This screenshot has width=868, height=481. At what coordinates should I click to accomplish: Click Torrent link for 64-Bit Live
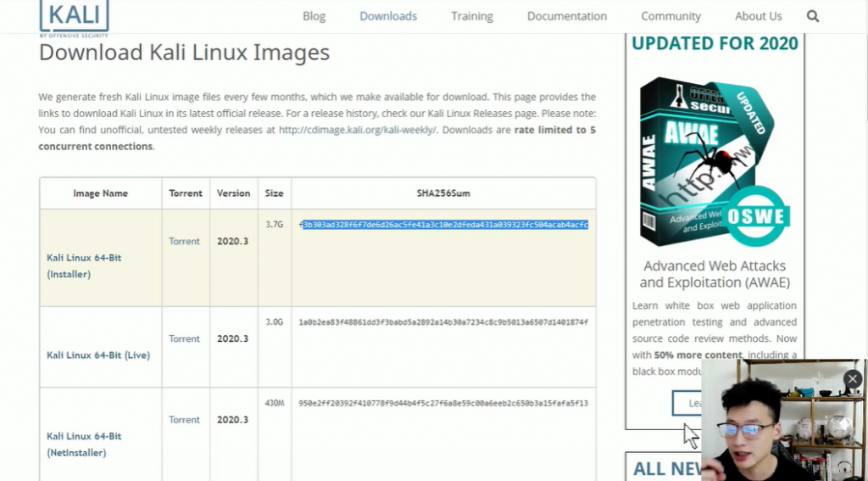[x=184, y=338]
